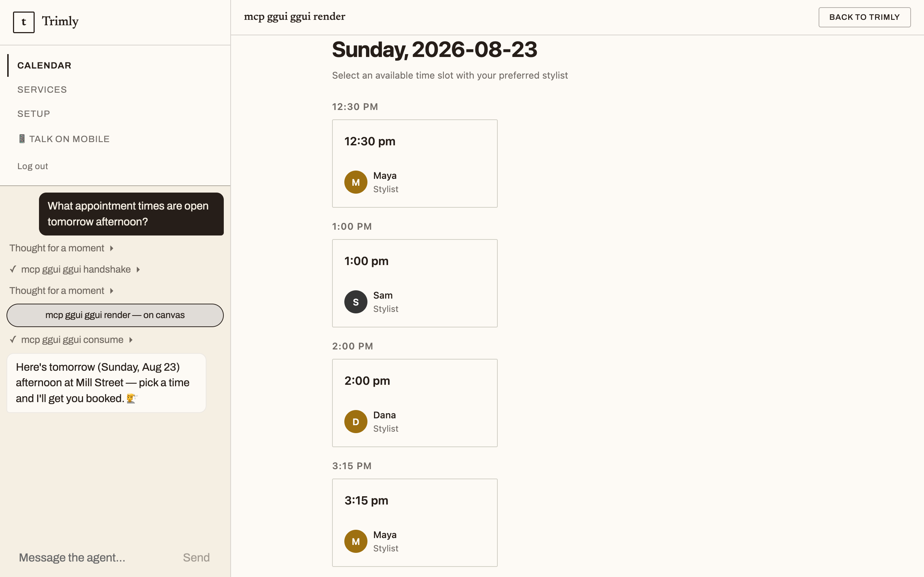Click Sam's avatar circle
Viewport: 924px width, 577px height.
(x=356, y=302)
